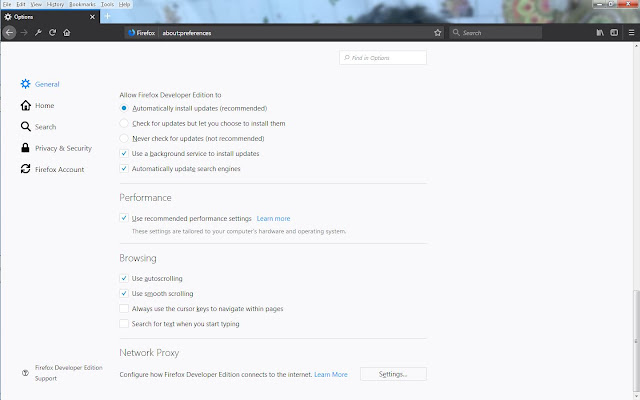
Task: Toggle Use a background service checkbox
Action: (124, 153)
